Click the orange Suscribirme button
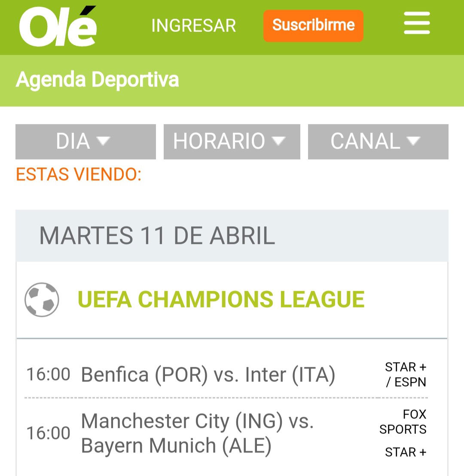464x476 pixels. click(313, 26)
